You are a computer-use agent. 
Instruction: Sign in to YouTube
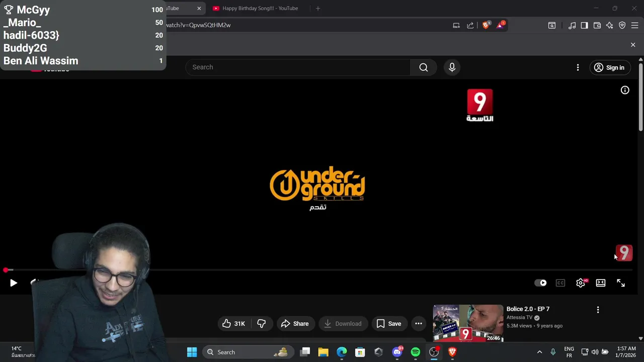(610, 67)
